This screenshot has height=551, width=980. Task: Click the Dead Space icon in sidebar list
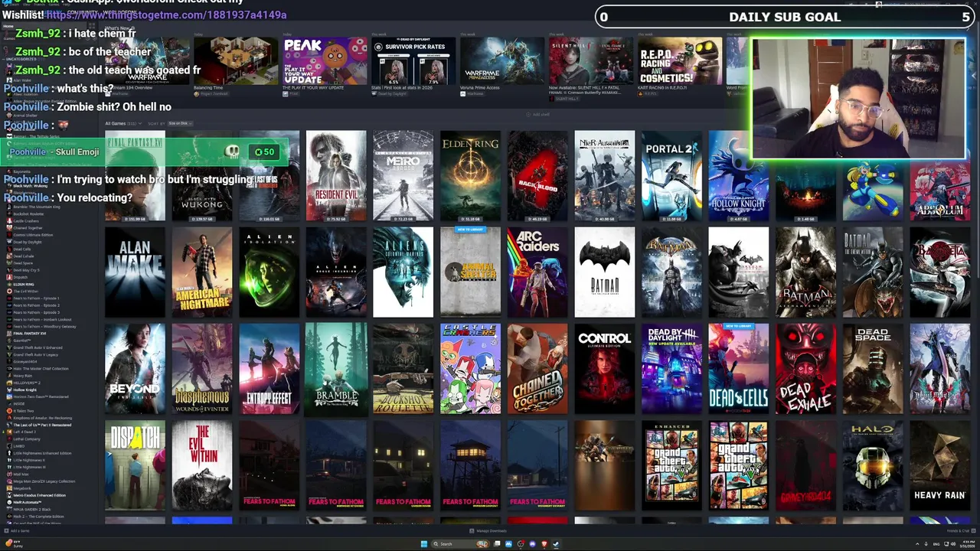tap(9, 263)
